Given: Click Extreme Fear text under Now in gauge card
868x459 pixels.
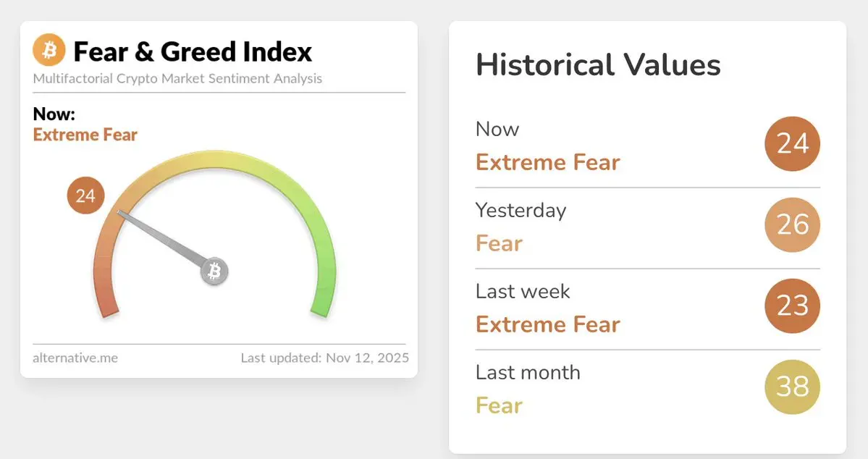Looking at the screenshot, I should coord(85,135).
